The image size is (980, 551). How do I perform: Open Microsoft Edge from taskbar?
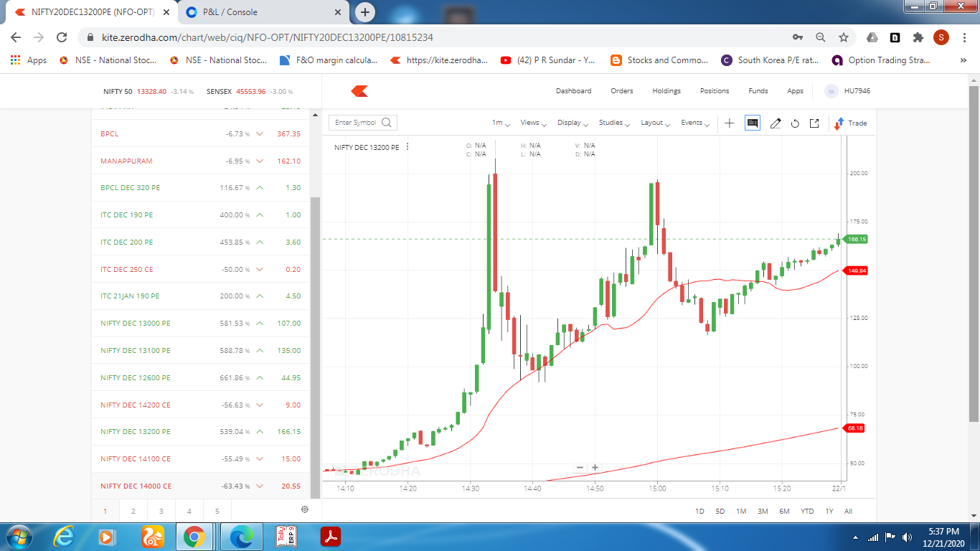click(241, 537)
